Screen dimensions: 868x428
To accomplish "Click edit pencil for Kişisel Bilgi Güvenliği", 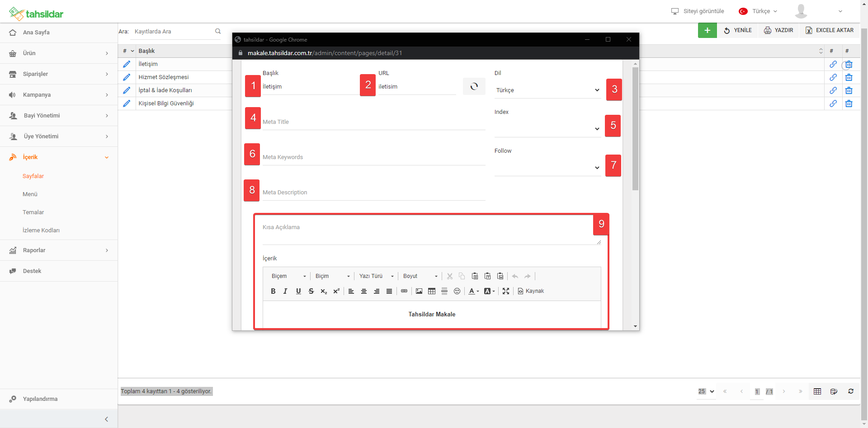I will pos(127,103).
